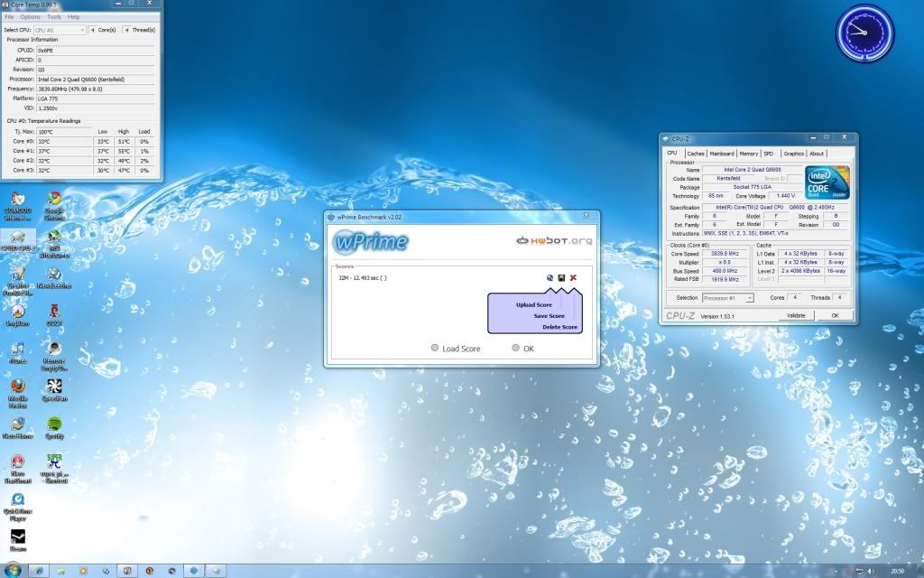Select the Load Score radio button
The height and width of the screenshot is (578, 924).
pos(435,349)
